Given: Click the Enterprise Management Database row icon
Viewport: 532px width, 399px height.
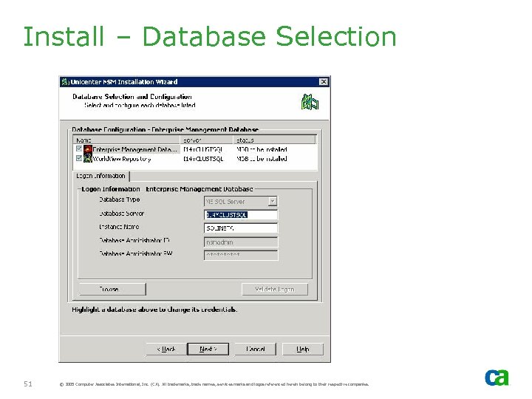Looking at the screenshot, I should 88,149.
